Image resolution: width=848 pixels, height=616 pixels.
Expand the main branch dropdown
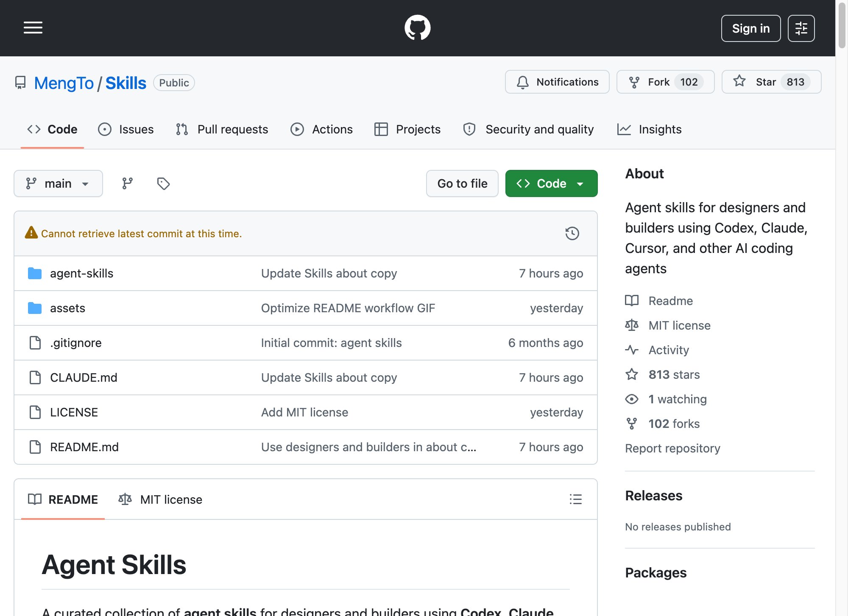point(58,183)
